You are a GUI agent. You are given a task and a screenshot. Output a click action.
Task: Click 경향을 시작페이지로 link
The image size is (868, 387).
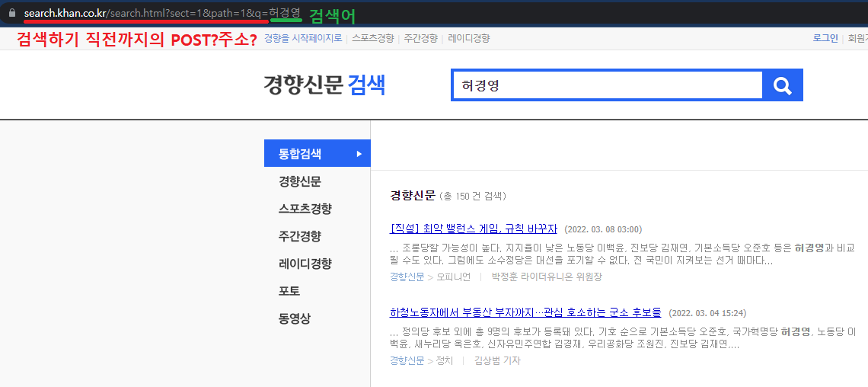[x=303, y=38]
